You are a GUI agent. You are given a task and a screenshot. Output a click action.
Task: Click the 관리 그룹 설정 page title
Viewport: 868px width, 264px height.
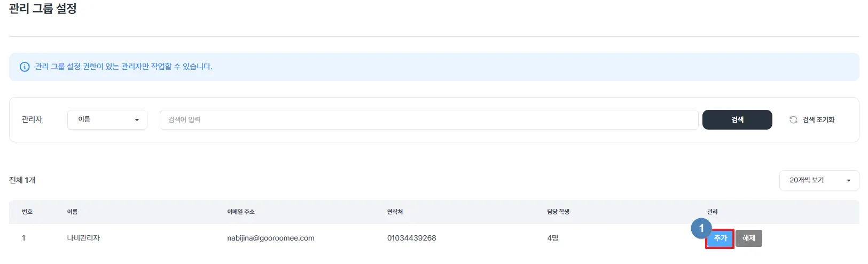tap(43, 9)
